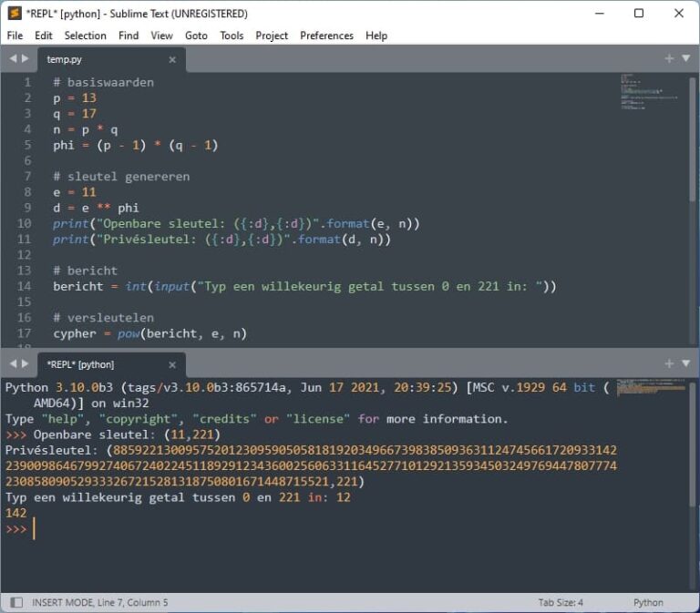Open the Preferences menu
700x613 pixels.
(326, 36)
